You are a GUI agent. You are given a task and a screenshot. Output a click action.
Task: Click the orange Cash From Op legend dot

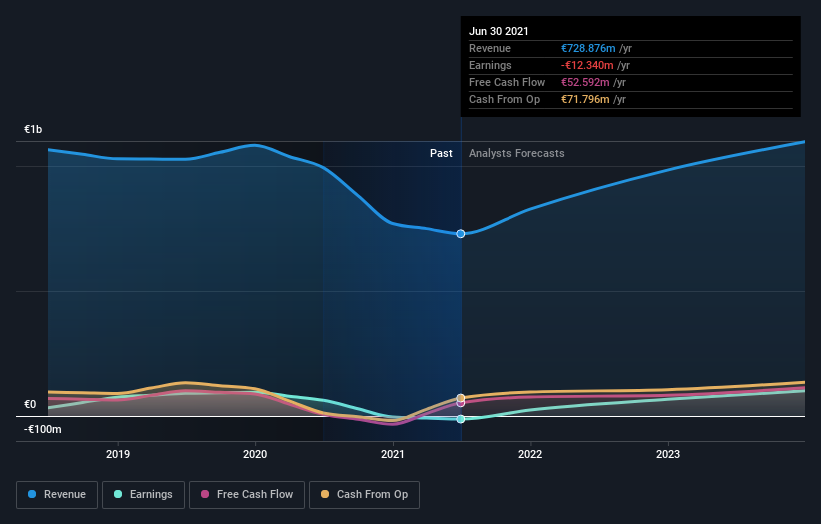click(x=325, y=494)
